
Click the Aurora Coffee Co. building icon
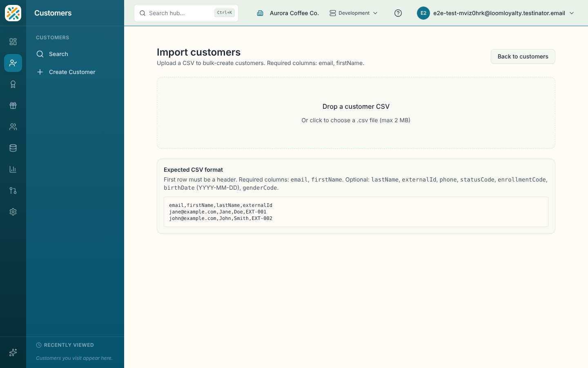(260, 13)
